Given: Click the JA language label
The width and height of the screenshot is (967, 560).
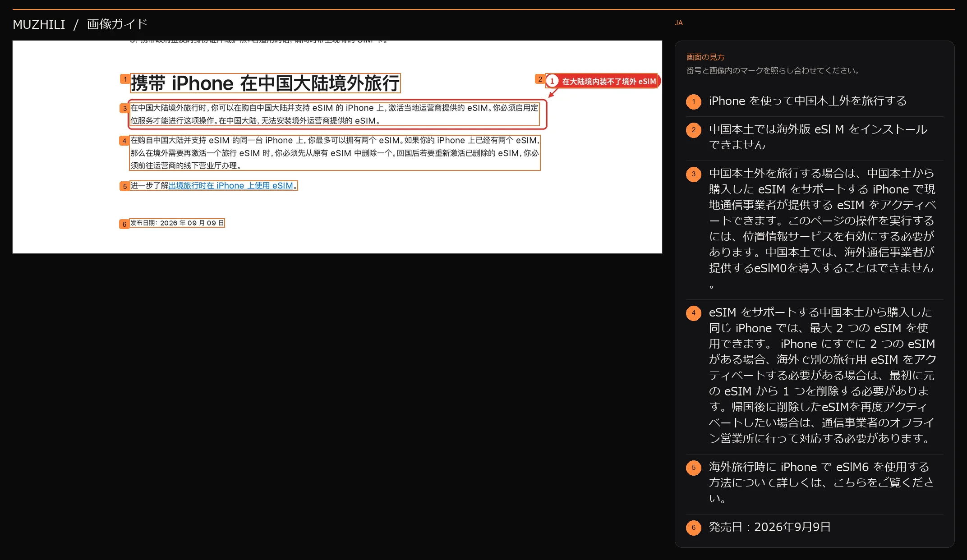Looking at the screenshot, I should 678,23.
